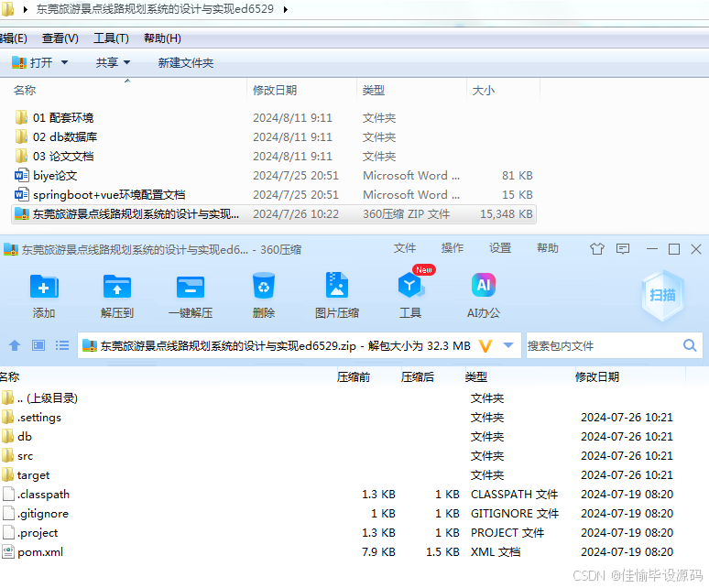The width and height of the screenshot is (709, 588).
Task: Click the 扫描 scan hexagon button
Action: point(662,295)
